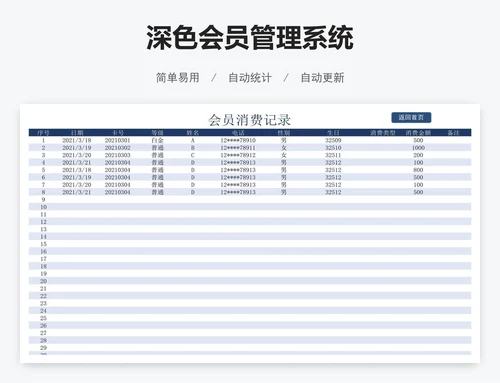
Task: Select the 性别 column header
Action: coord(284,133)
